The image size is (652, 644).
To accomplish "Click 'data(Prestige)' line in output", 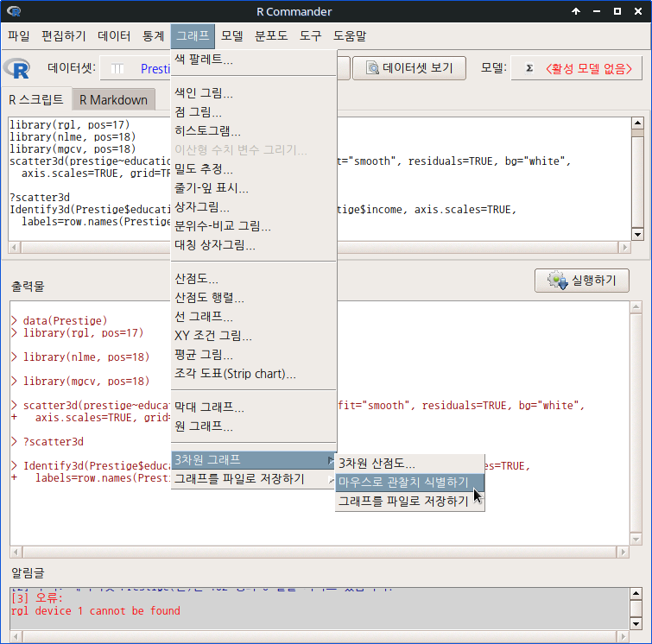I will 65,320.
